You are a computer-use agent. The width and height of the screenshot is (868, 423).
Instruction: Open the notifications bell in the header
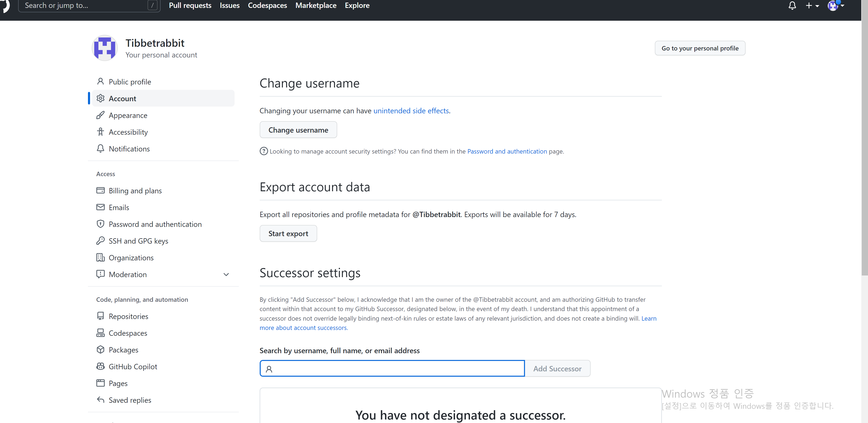point(792,5)
